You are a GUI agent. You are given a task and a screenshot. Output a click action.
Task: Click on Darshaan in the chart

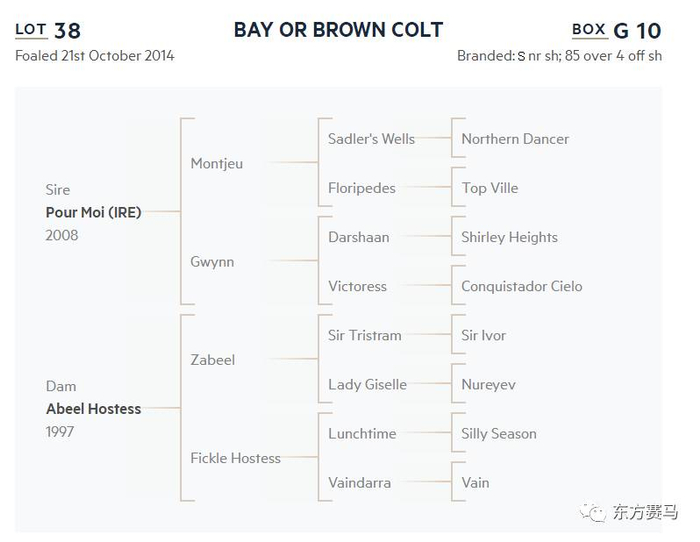tap(359, 237)
